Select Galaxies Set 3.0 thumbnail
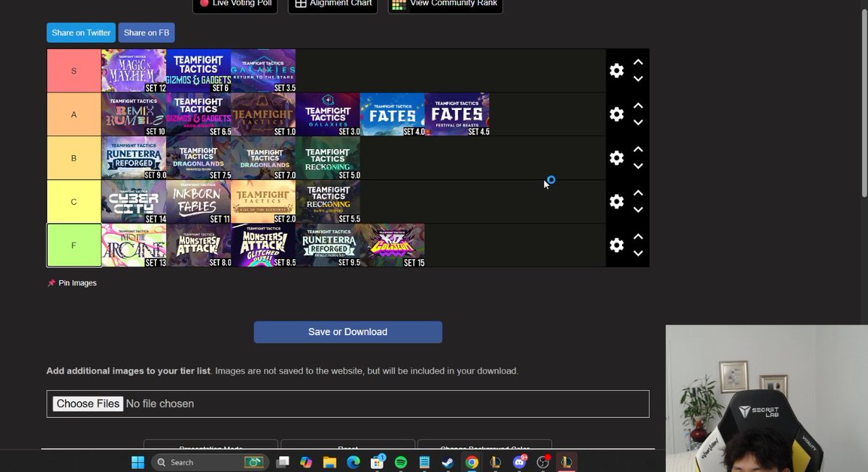868x472 pixels. 328,114
